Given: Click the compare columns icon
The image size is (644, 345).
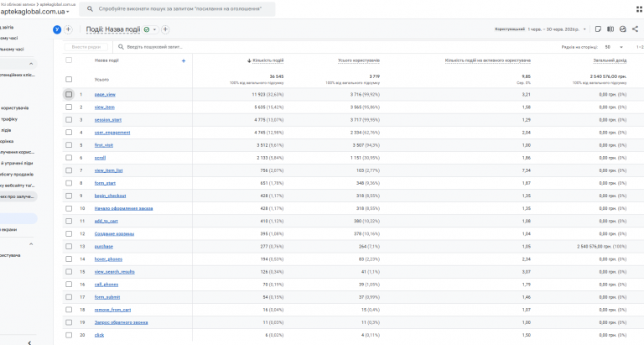Looking at the screenshot, I should (x=610, y=29).
